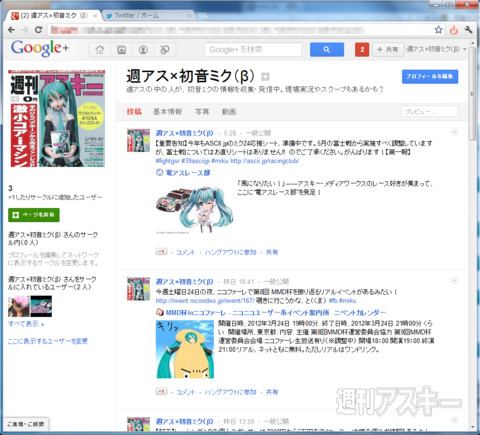The height and width of the screenshot is (435, 480).
Task: Click the link to change displayed users
Action: pos(48,341)
